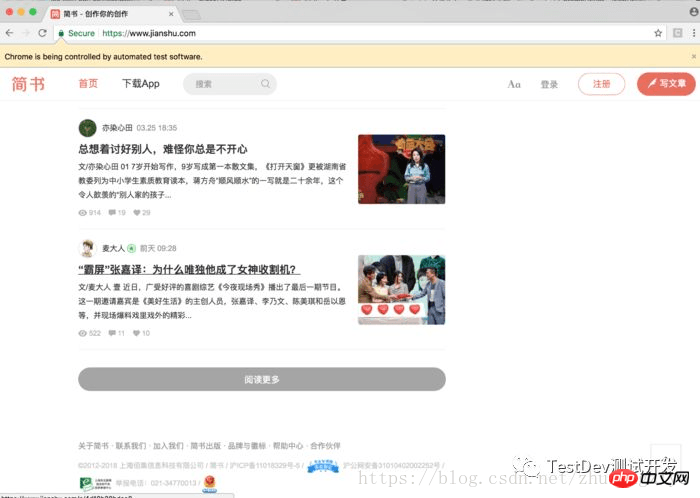Image resolution: width=700 pixels, height=498 pixels.
Task: Click the 03.25 18:35 timestamp
Action: tap(157, 128)
